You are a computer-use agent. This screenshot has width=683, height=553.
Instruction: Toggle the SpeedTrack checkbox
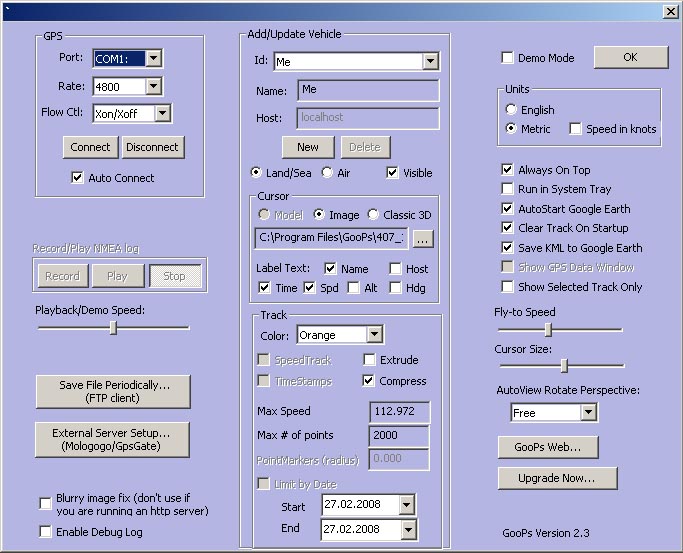263,360
